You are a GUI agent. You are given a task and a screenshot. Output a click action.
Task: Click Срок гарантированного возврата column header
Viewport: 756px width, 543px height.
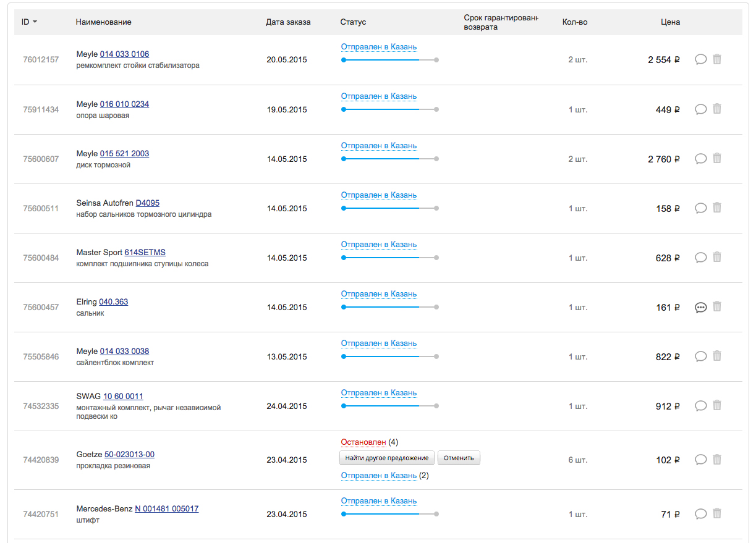point(501,22)
